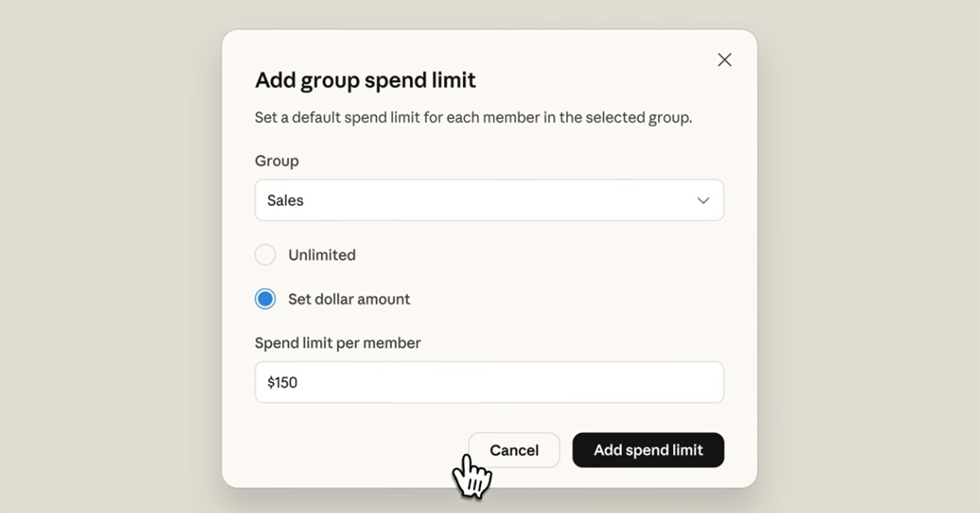980x513 pixels.
Task: Click the blank right side of spend limit input
Action: [621, 382]
